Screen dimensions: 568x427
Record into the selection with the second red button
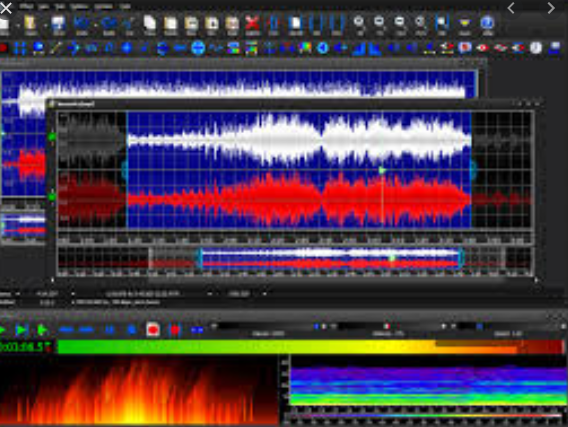tap(175, 330)
